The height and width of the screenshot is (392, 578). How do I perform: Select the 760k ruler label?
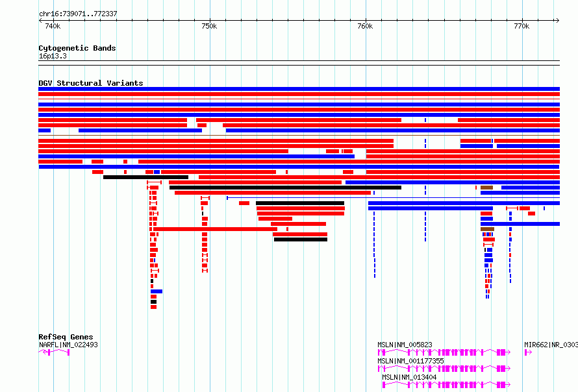pos(365,26)
